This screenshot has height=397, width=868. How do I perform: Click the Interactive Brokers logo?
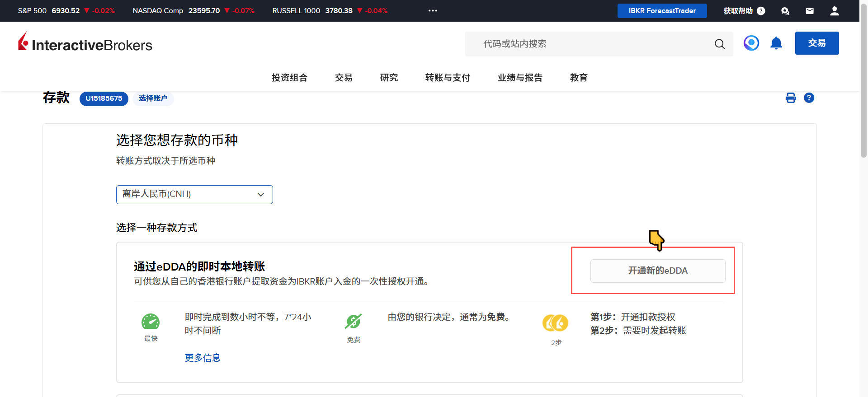click(x=85, y=43)
